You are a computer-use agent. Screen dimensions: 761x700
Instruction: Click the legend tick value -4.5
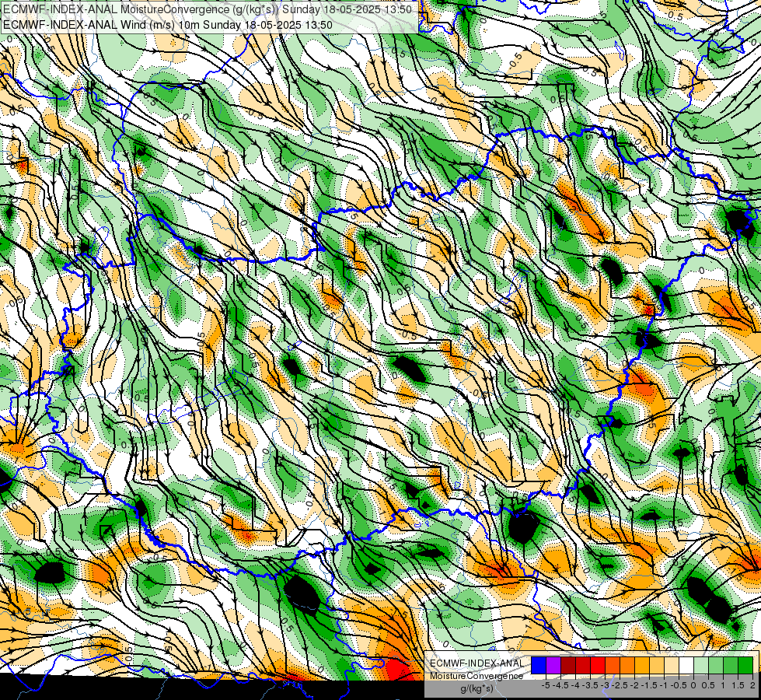[x=560, y=685]
